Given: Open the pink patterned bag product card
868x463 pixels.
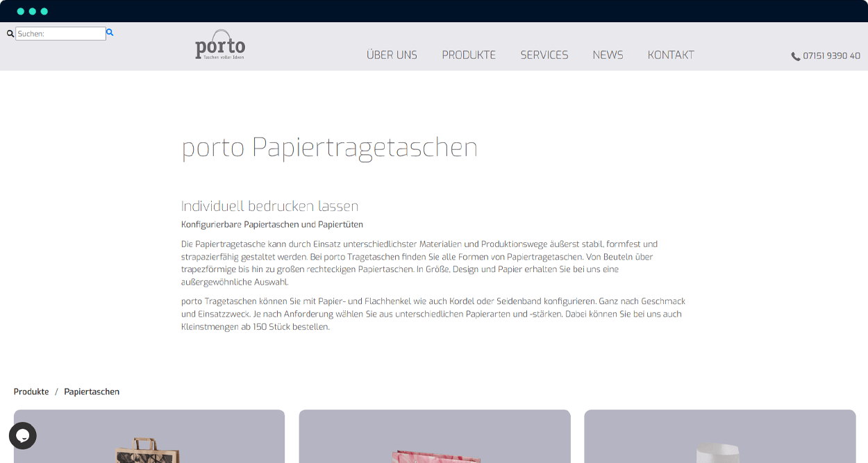Looking at the screenshot, I should 435,436.
